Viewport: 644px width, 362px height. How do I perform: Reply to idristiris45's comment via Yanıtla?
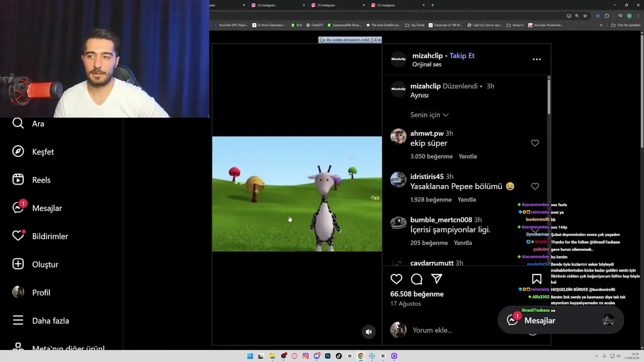click(466, 200)
